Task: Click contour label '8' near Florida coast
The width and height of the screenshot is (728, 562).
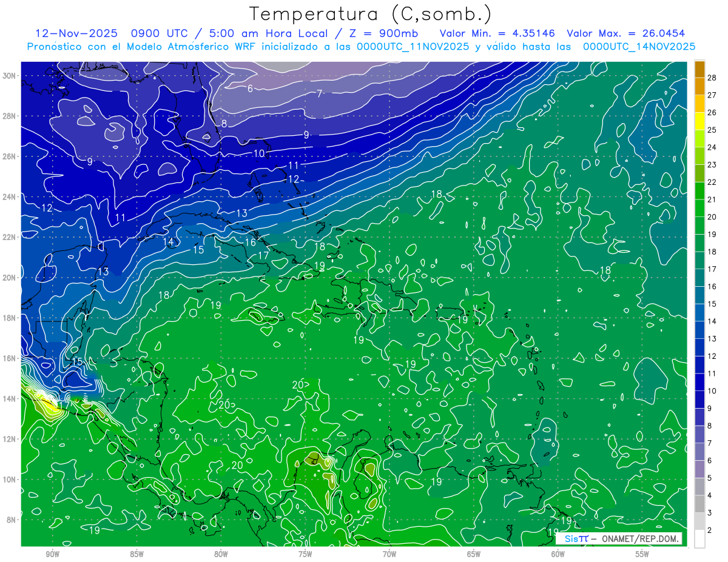Action: coord(224,124)
